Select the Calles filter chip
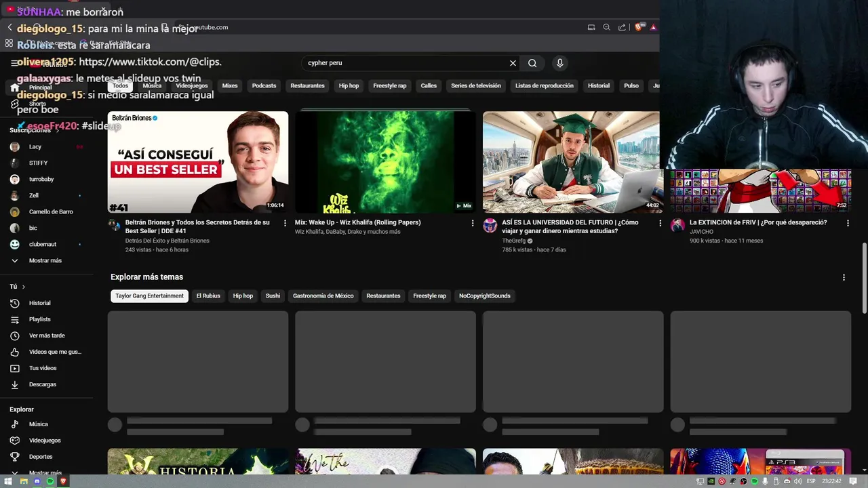The height and width of the screenshot is (488, 868). [x=429, y=86]
